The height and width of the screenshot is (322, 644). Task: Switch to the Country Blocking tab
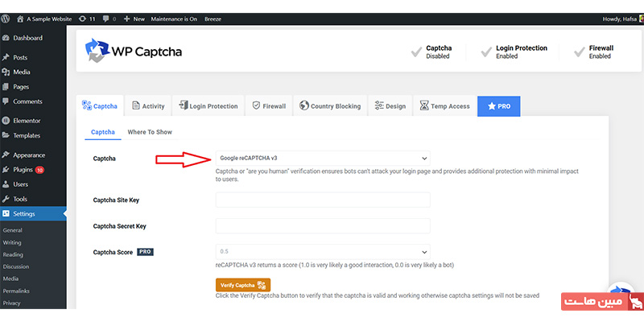click(x=330, y=106)
